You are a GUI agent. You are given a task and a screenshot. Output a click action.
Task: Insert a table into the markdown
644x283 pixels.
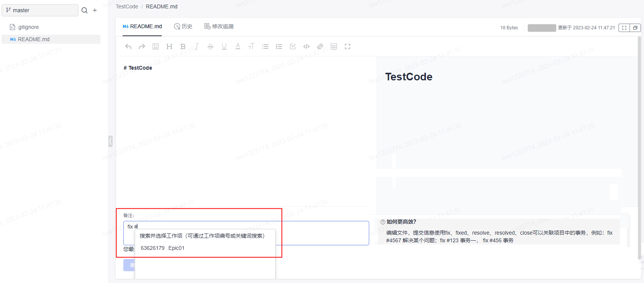(x=334, y=46)
